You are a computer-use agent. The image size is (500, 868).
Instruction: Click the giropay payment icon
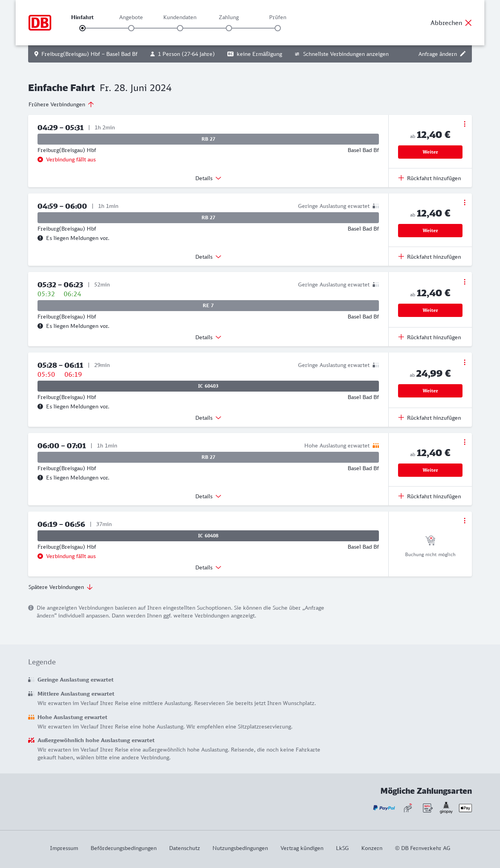pos(446,808)
